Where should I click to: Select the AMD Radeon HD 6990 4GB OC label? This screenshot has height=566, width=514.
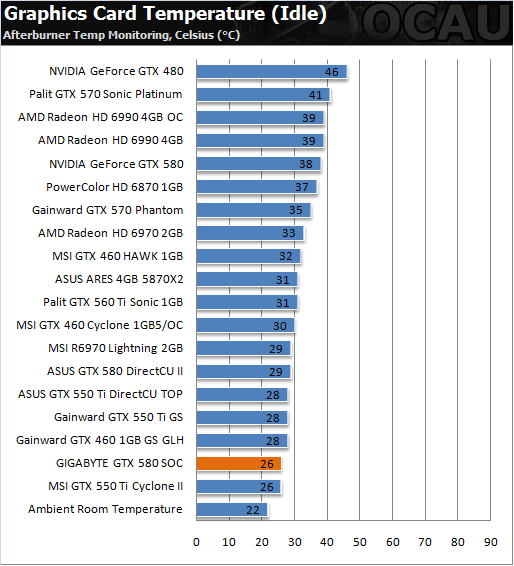pyautogui.click(x=101, y=117)
